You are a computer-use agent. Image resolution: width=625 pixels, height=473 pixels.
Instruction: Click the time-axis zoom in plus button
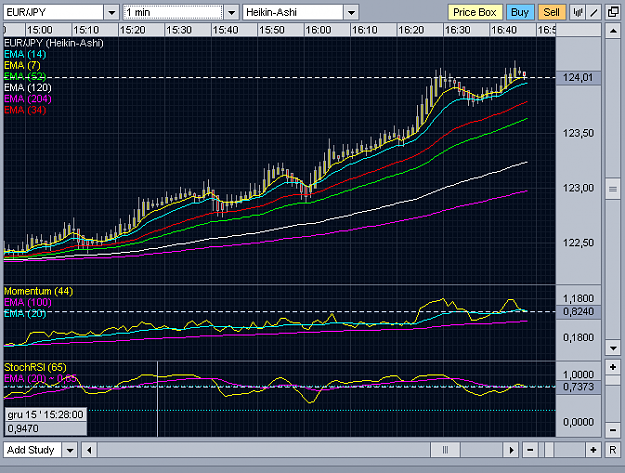point(593,450)
